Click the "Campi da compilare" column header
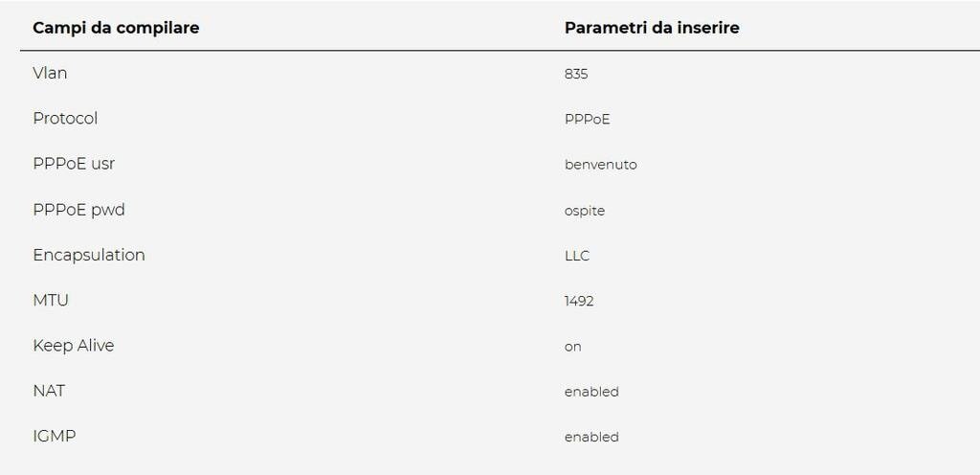 click(116, 28)
